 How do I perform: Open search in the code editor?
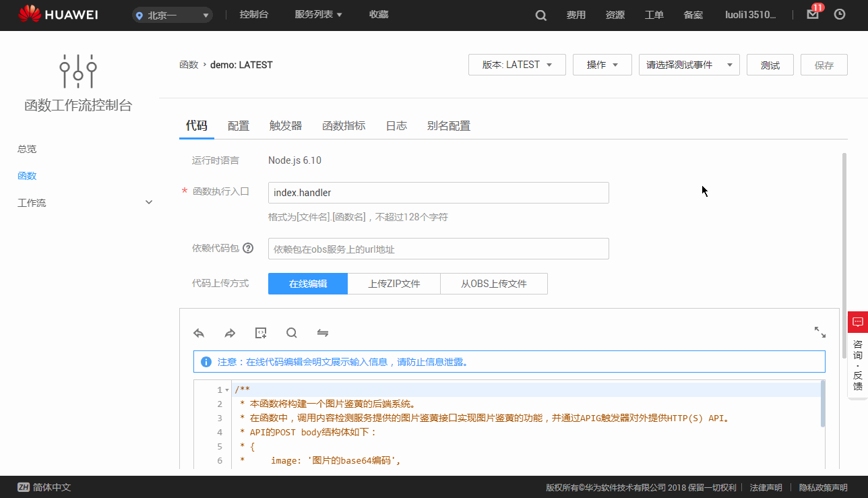click(x=292, y=333)
